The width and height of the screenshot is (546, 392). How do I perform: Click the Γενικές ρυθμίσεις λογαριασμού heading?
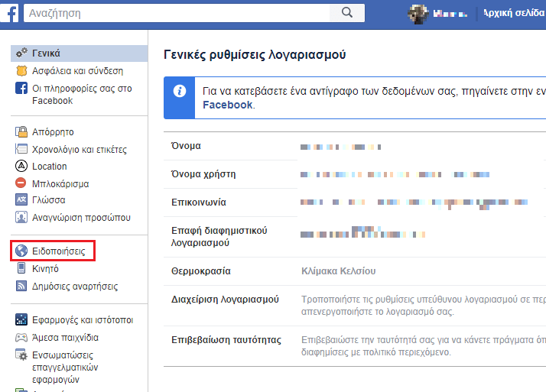click(255, 54)
